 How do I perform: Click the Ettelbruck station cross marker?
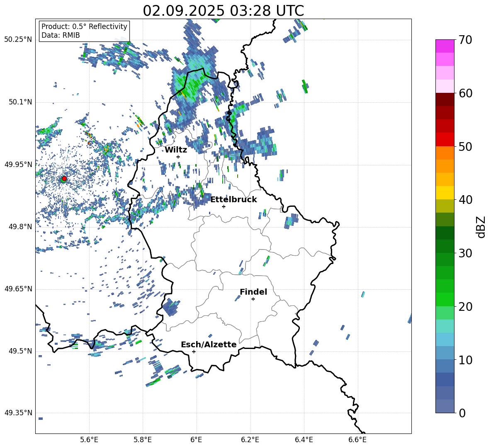coord(224,206)
